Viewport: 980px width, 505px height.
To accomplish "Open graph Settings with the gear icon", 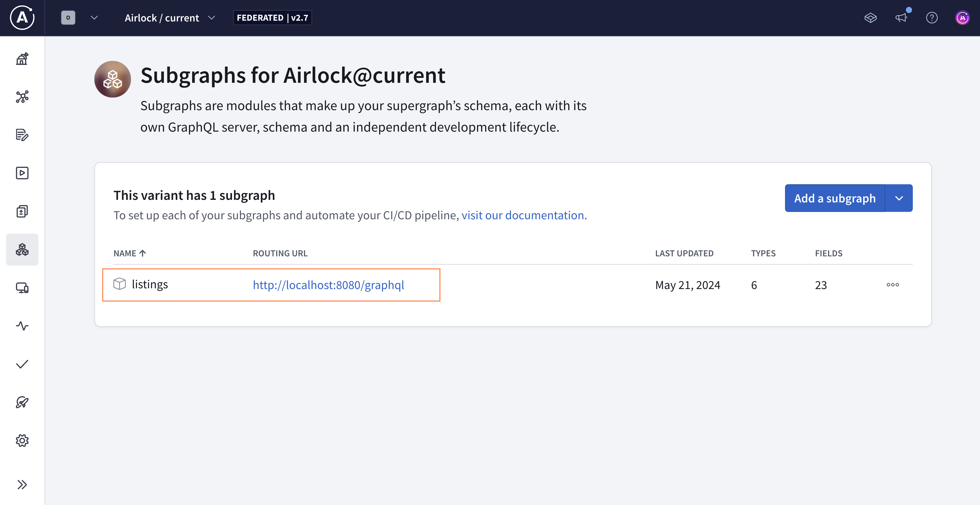I will click(22, 441).
